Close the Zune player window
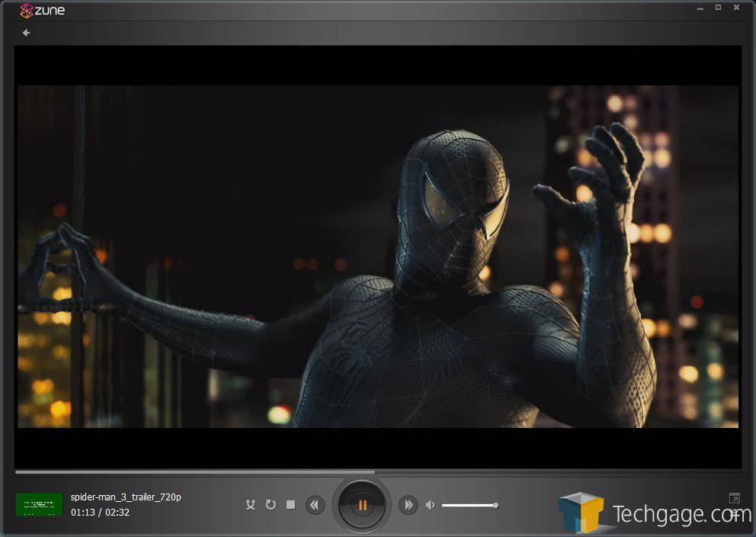756x537 pixels. click(x=736, y=8)
